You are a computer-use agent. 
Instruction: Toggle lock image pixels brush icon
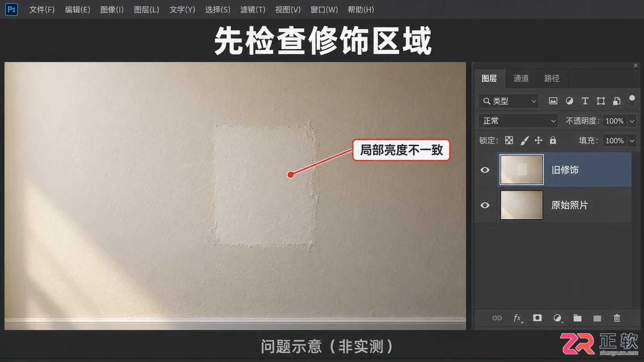point(525,140)
